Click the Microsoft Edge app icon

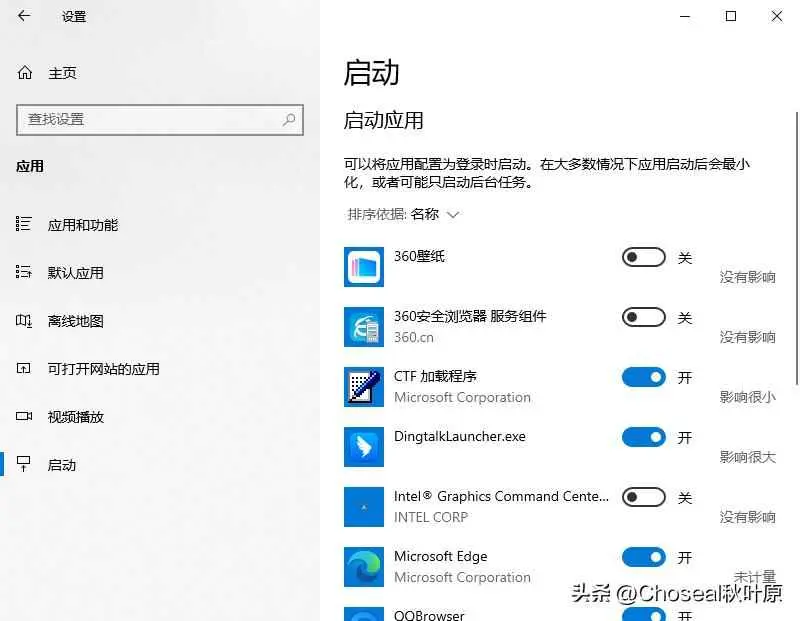point(364,567)
